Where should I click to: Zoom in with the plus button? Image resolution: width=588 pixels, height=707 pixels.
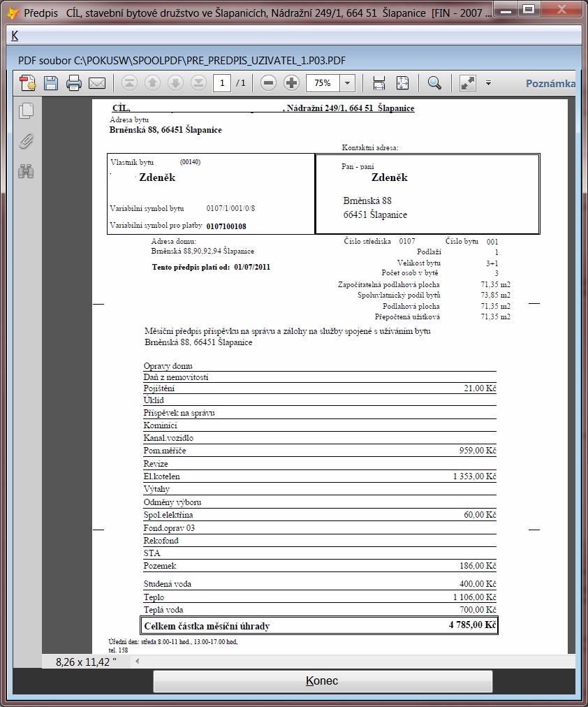tap(291, 83)
